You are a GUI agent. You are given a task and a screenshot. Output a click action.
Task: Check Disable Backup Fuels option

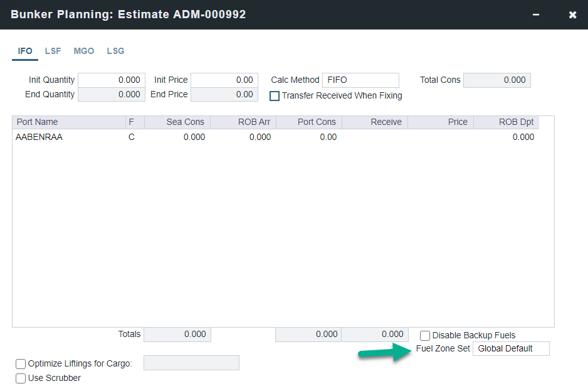pos(425,336)
